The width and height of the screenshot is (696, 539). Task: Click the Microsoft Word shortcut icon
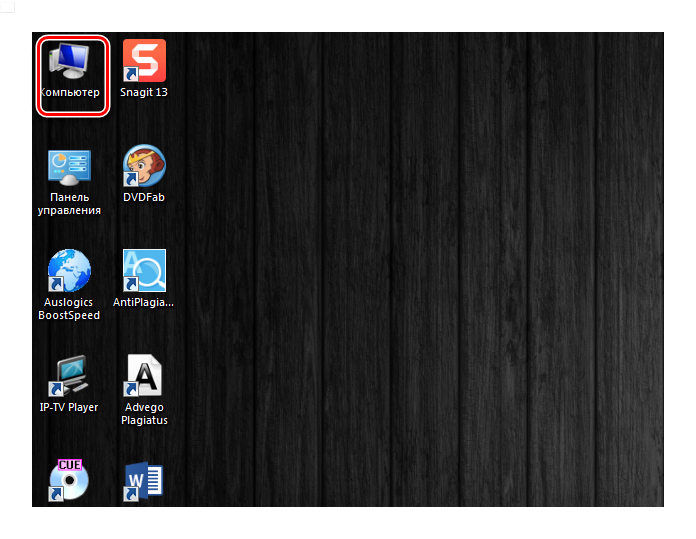pos(144,480)
